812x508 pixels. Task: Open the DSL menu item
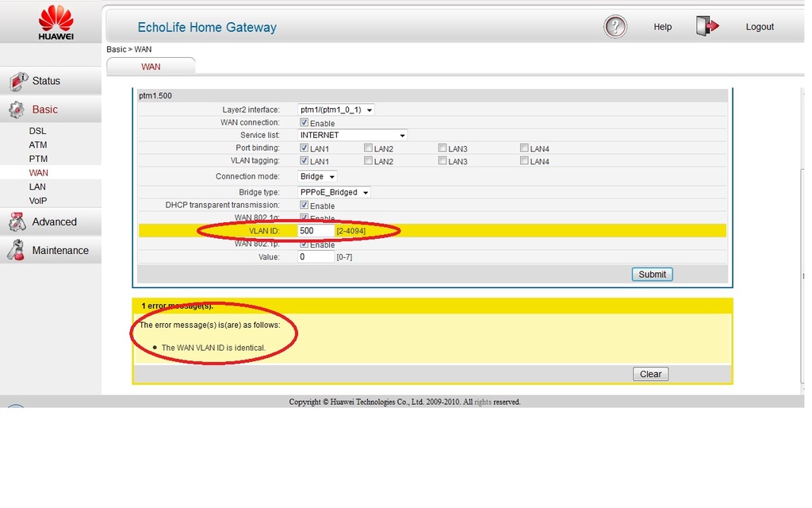(x=38, y=131)
